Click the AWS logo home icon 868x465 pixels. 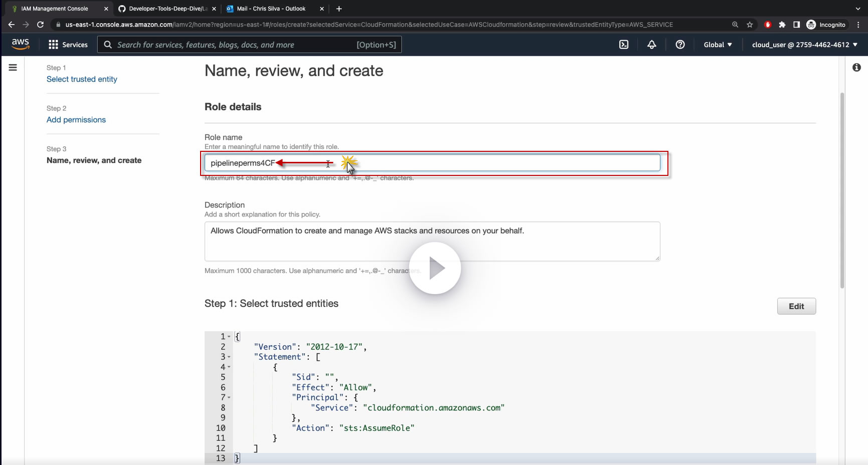[x=21, y=44]
